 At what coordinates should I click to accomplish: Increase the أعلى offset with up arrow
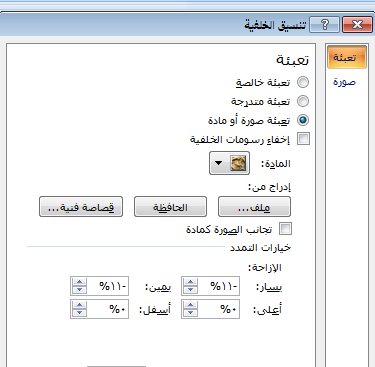pos(190,305)
